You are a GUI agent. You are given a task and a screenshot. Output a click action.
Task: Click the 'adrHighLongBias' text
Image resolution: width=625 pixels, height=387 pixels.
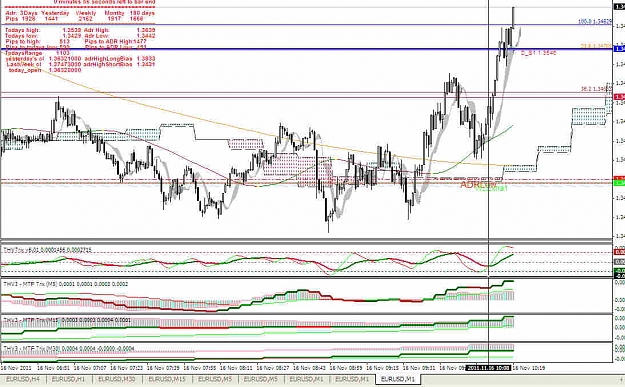pos(108,59)
